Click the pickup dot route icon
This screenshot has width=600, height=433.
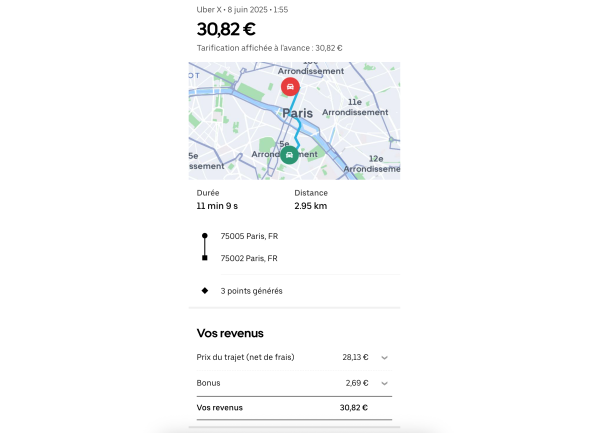[x=205, y=236]
